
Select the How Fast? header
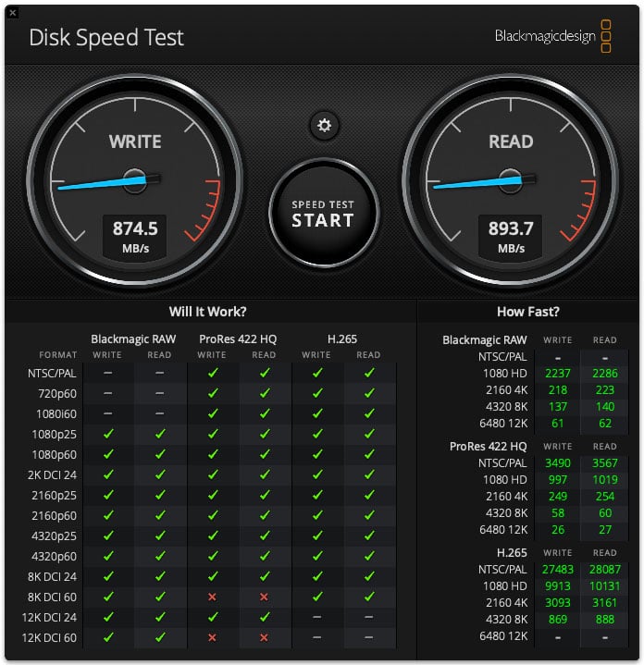(x=527, y=312)
